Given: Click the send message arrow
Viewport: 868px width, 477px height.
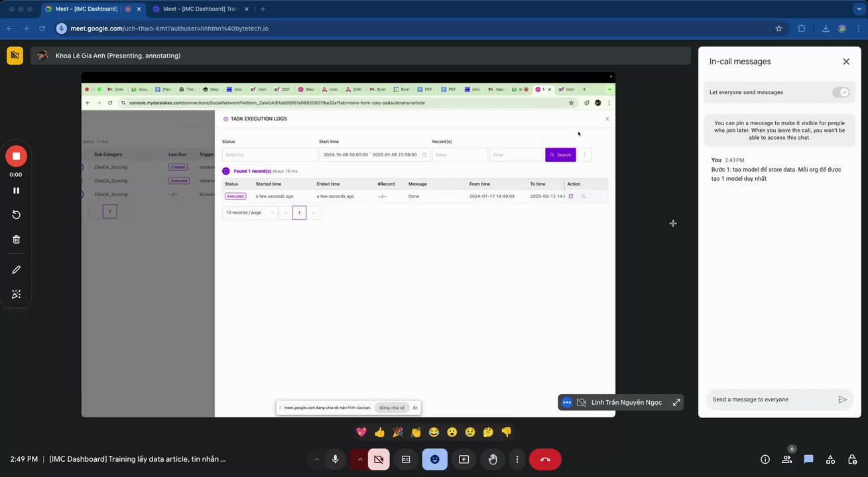Looking at the screenshot, I should click(843, 399).
